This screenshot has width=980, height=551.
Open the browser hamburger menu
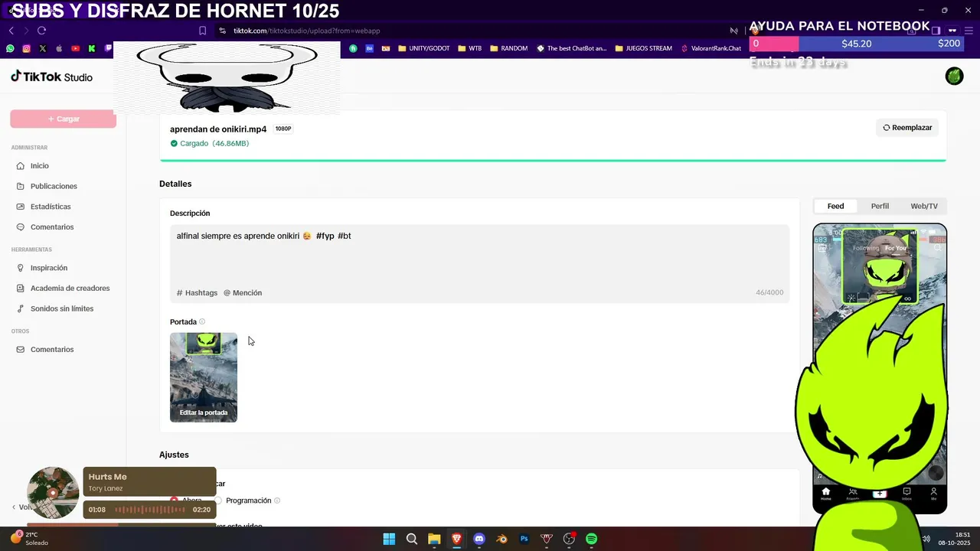pyautogui.click(x=969, y=31)
